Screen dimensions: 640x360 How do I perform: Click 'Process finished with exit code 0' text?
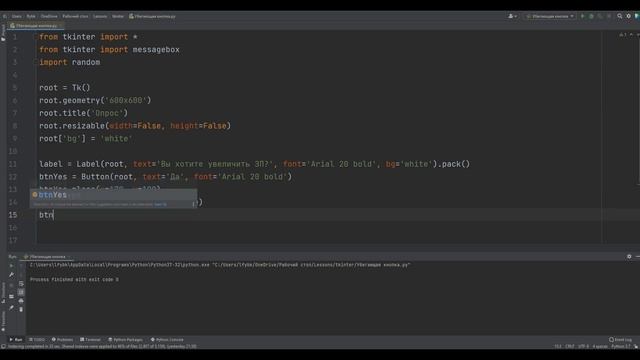click(x=74, y=280)
